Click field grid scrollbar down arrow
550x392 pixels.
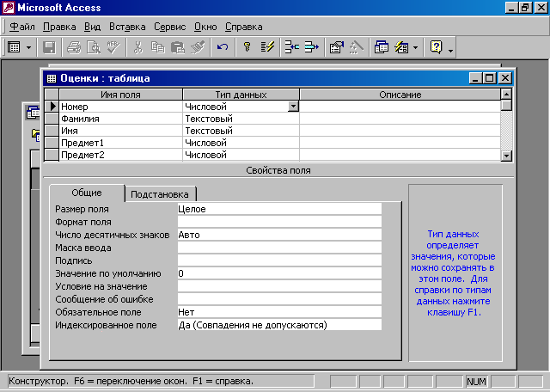[x=506, y=156]
